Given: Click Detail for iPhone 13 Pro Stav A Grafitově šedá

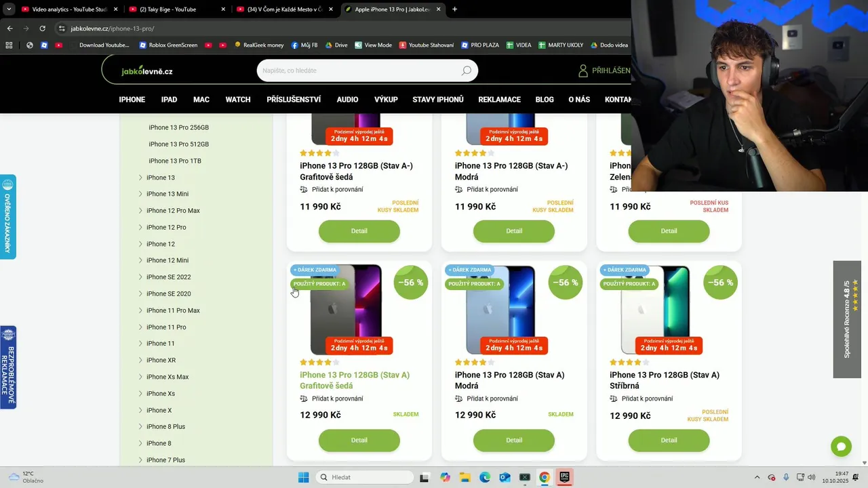Looking at the screenshot, I should click(x=359, y=441).
